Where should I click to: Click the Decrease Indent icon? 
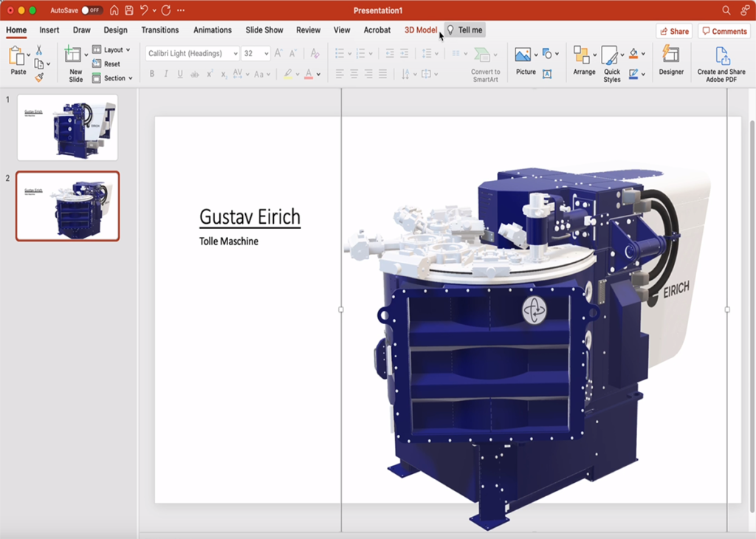click(390, 53)
